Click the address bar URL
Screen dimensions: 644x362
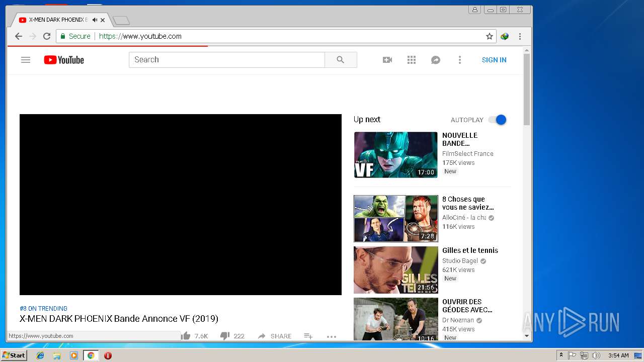coord(140,36)
